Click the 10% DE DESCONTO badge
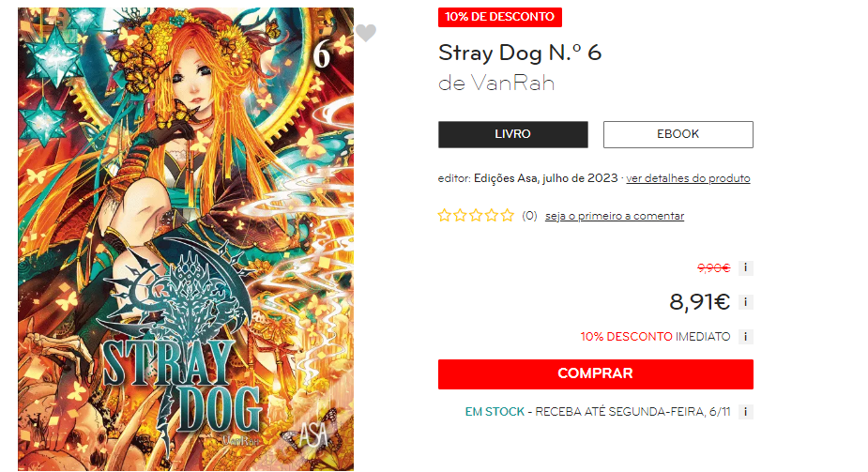868x472 pixels. click(500, 17)
